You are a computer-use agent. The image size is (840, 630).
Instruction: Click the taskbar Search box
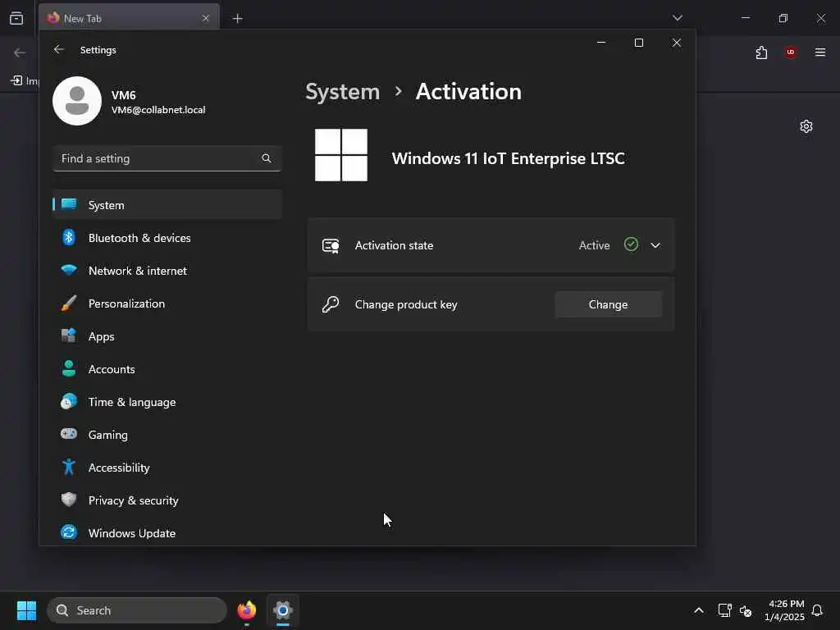pyautogui.click(x=137, y=610)
